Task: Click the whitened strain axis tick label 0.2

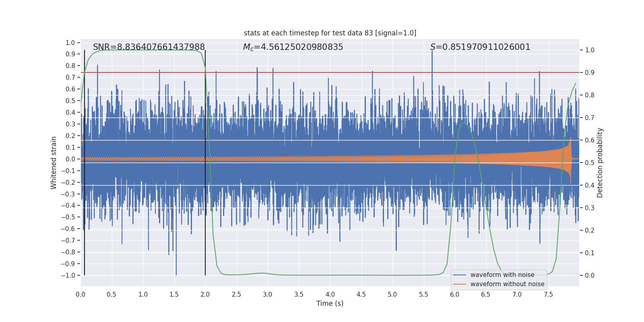Action: [70, 136]
